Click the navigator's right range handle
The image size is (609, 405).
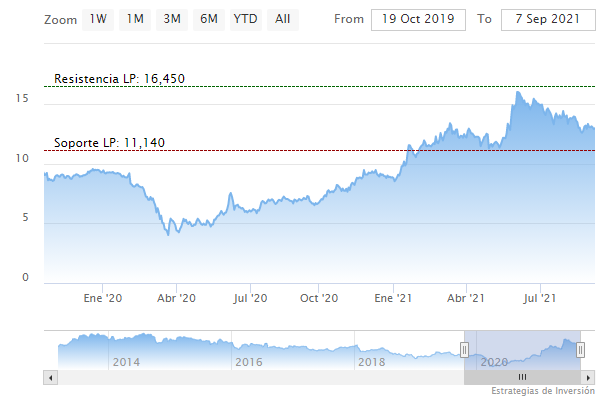point(580,348)
